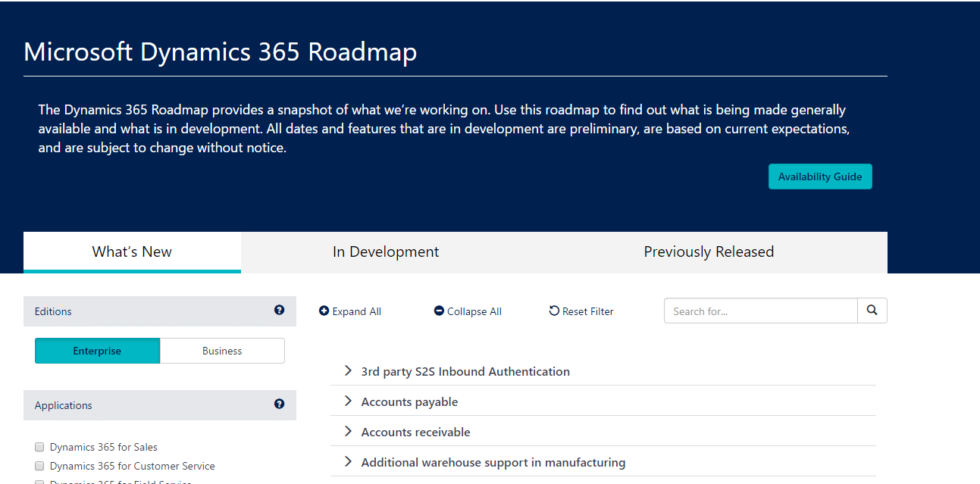The width and height of the screenshot is (980, 484).
Task: Click the Reset Filter refresh icon
Action: (554, 311)
